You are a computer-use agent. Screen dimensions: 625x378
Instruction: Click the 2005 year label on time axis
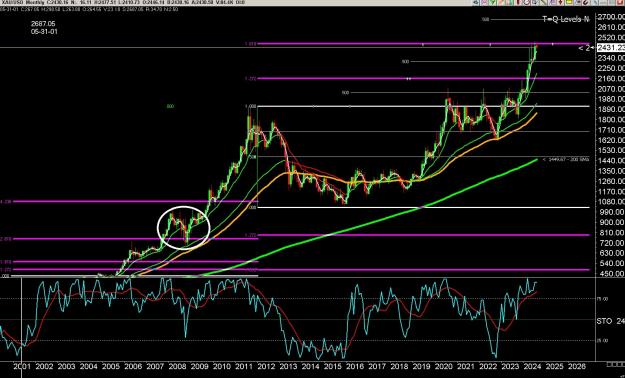tap(110, 366)
